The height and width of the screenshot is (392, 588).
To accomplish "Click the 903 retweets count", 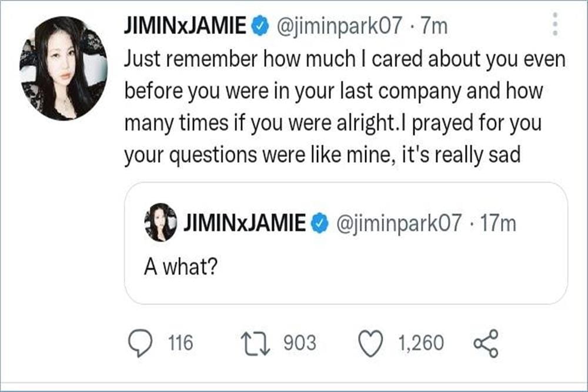I will tap(300, 343).
